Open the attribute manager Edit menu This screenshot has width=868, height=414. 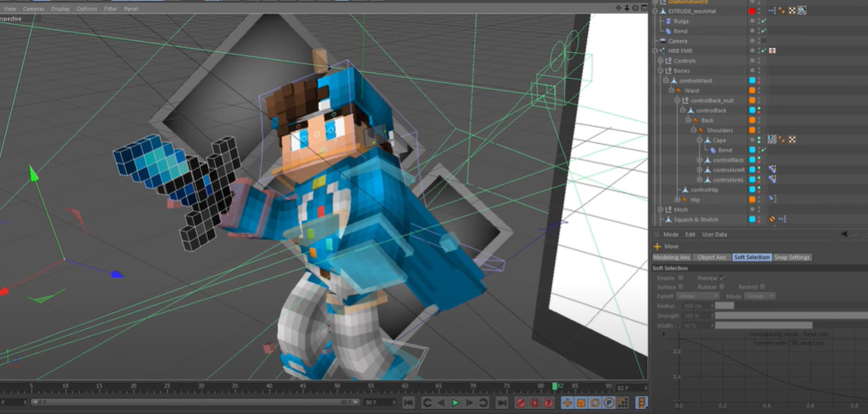[x=690, y=235]
